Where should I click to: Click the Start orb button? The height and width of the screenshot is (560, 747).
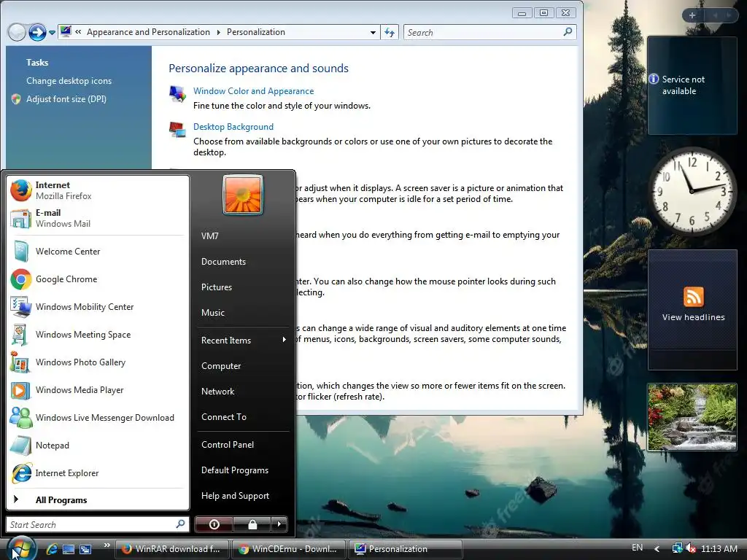tap(21, 548)
